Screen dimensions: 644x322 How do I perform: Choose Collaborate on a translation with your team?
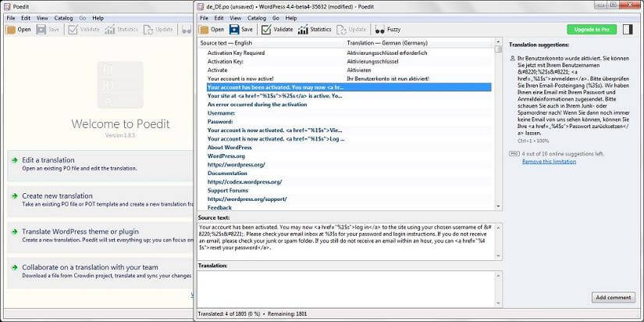(x=100, y=271)
